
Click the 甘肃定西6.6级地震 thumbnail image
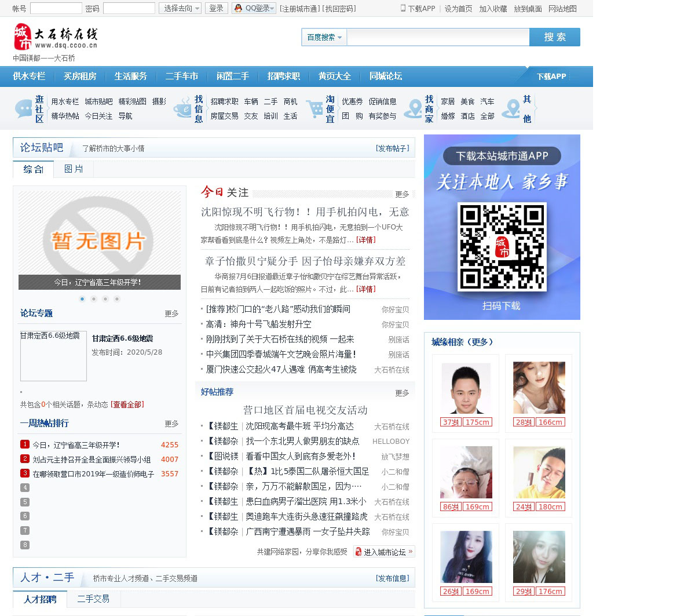[x=53, y=356]
